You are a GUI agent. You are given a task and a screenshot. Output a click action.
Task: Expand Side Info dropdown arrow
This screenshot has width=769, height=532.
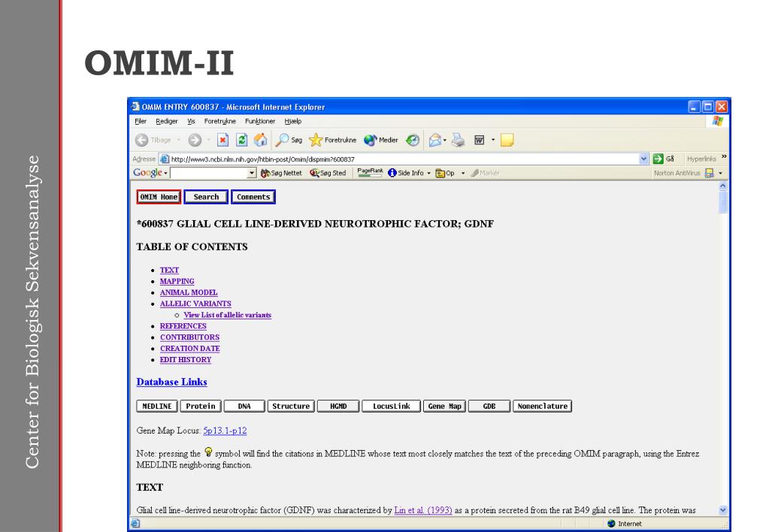(428, 173)
